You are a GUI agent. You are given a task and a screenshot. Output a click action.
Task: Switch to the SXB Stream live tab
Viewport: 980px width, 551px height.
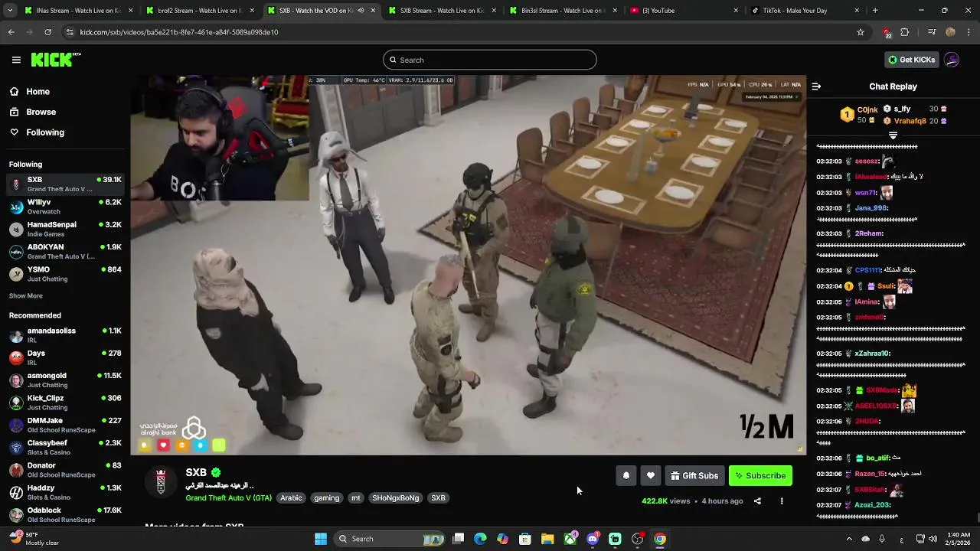coord(442,11)
